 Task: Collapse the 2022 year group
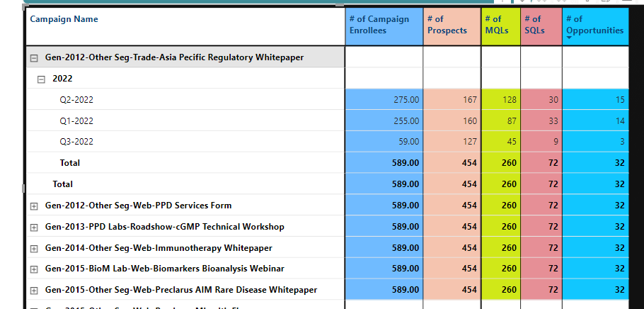[41, 79]
